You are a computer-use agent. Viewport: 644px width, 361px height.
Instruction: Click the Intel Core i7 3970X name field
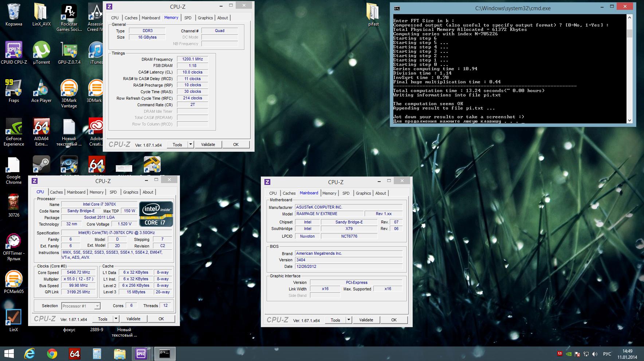tap(99, 204)
